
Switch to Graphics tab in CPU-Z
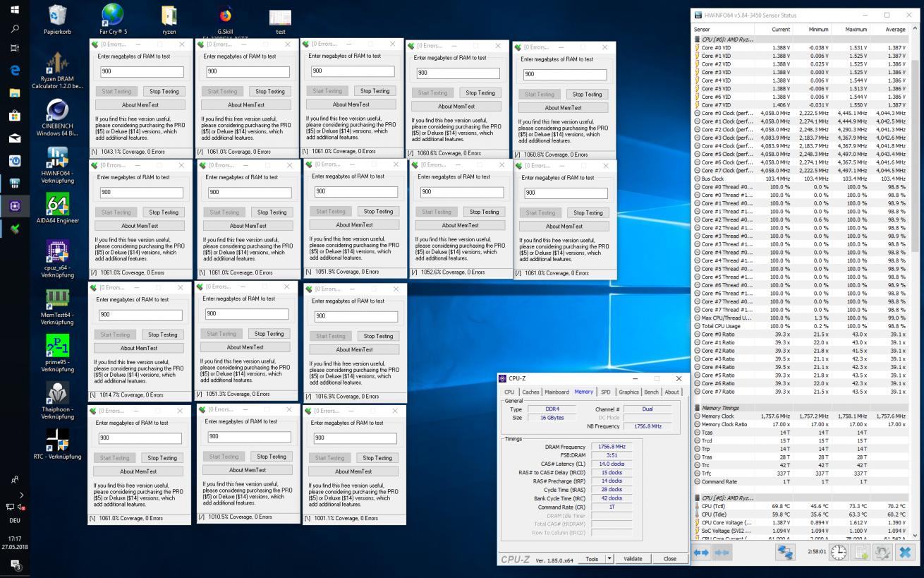pos(628,392)
